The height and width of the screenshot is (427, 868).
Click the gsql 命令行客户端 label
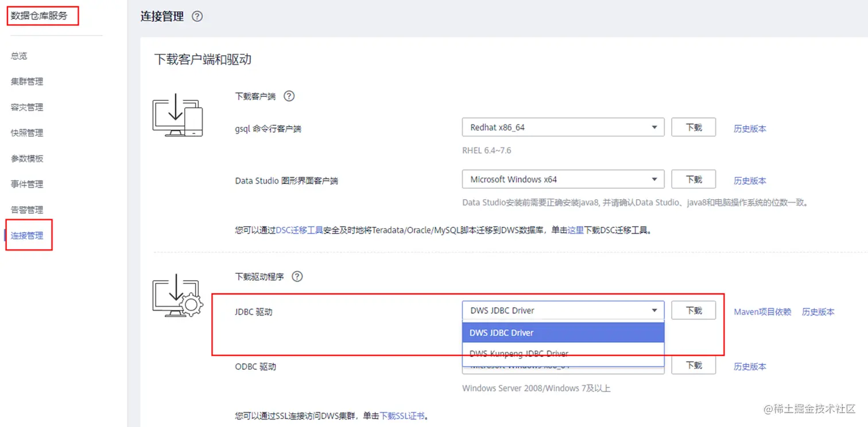[x=268, y=129]
